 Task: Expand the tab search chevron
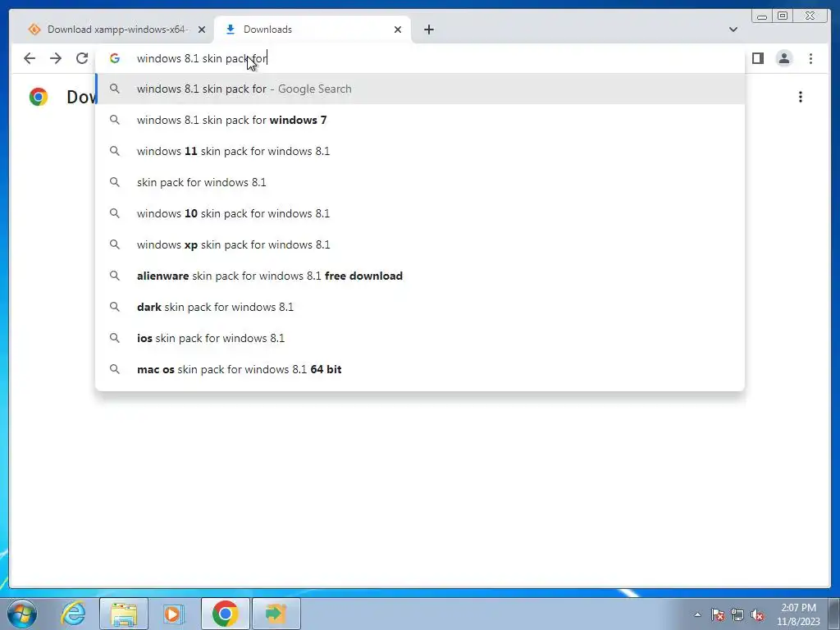pos(733,30)
